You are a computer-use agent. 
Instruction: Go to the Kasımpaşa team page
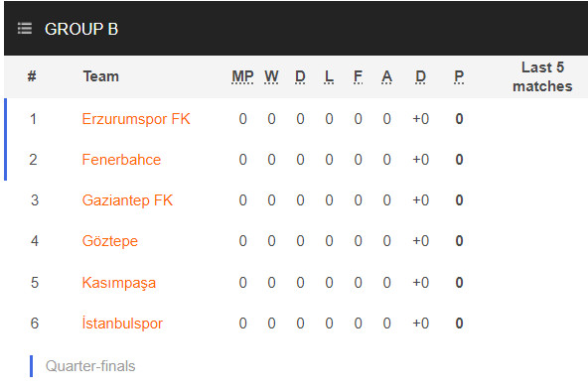119,282
